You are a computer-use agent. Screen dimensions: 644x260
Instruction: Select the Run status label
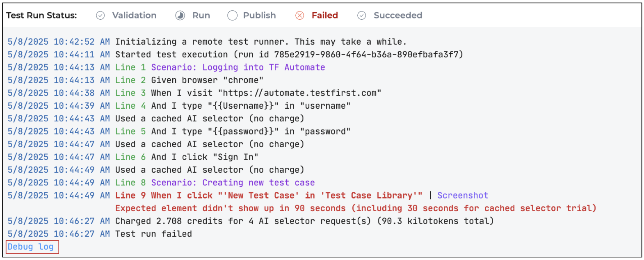[x=201, y=16]
